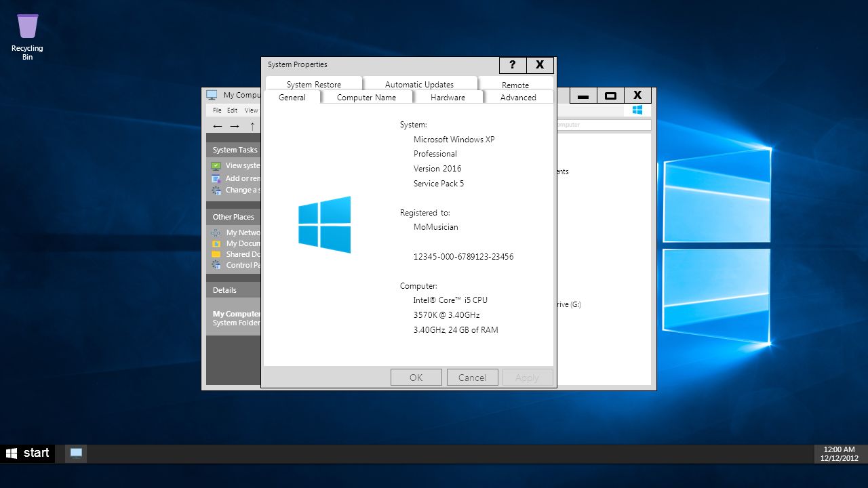
Task: Click My Computer taskbar button
Action: 76,453
